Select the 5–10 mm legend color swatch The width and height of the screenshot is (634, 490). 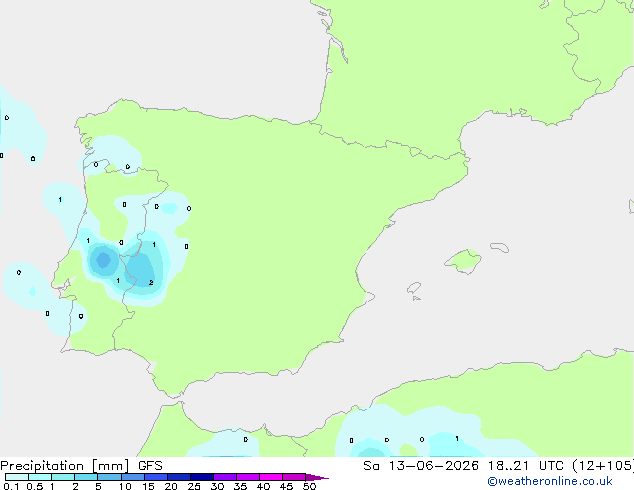click(x=109, y=477)
